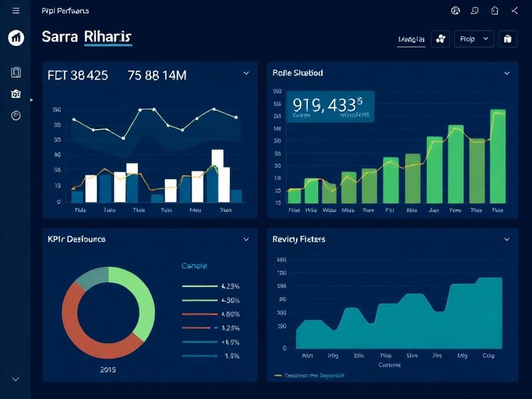Open the documents icon in the sidebar
The height and width of the screenshot is (399, 532).
pos(16,72)
